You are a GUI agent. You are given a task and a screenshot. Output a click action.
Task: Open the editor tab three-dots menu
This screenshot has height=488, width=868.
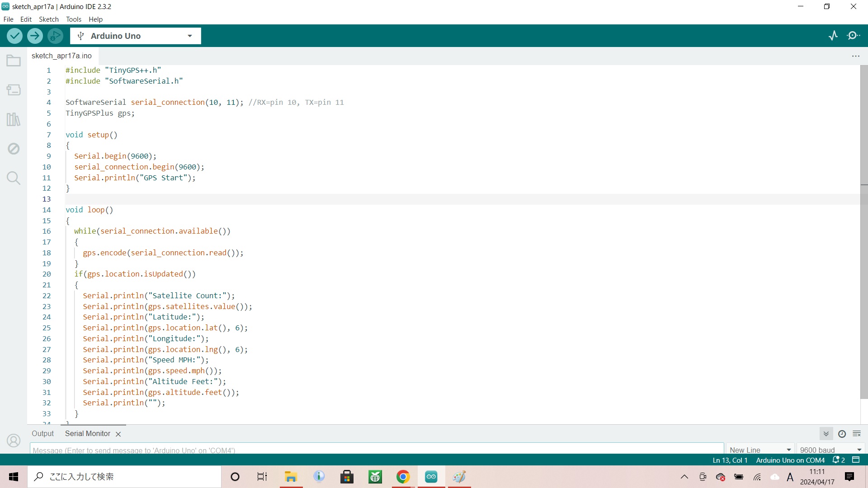click(x=856, y=56)
